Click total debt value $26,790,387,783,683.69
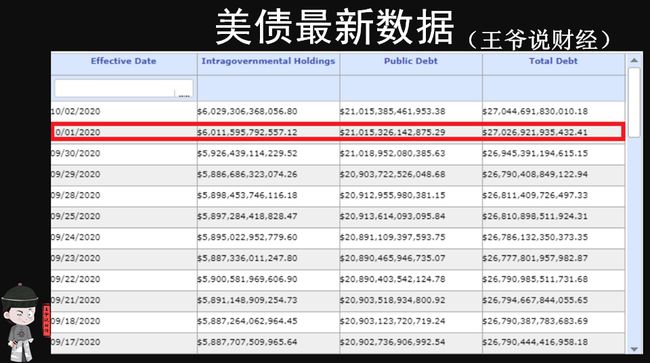Viewport: 650px width, 363px height. click(535, 321)
